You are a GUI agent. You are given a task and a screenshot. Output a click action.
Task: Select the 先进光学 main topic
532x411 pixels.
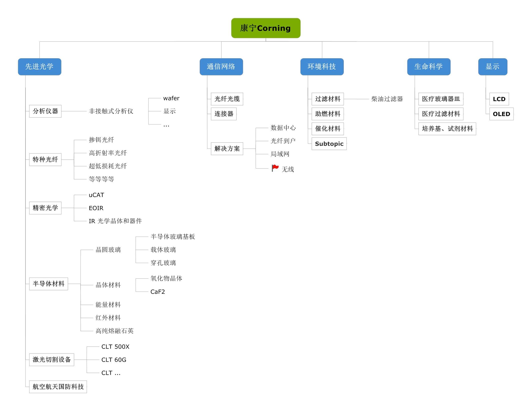[39, 67]
